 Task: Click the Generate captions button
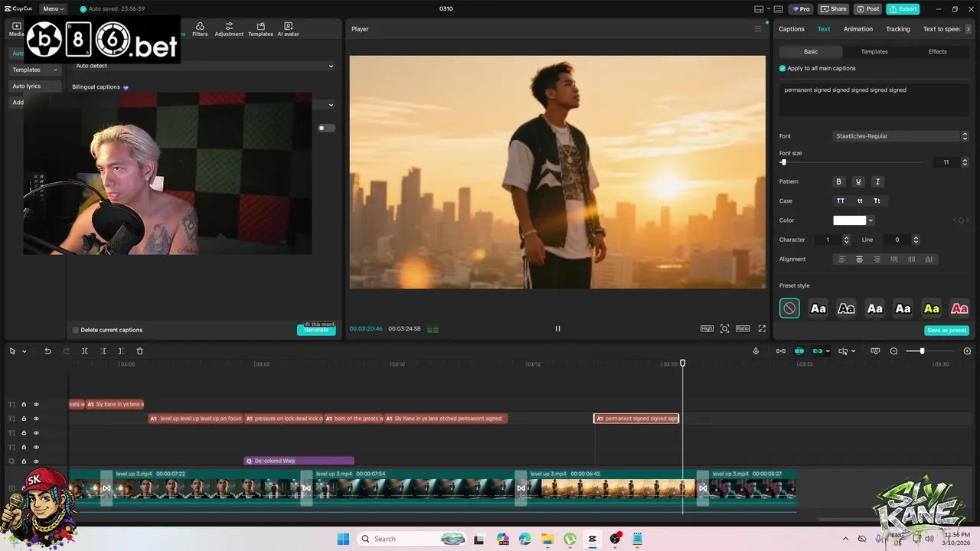[x=316, y=330]
